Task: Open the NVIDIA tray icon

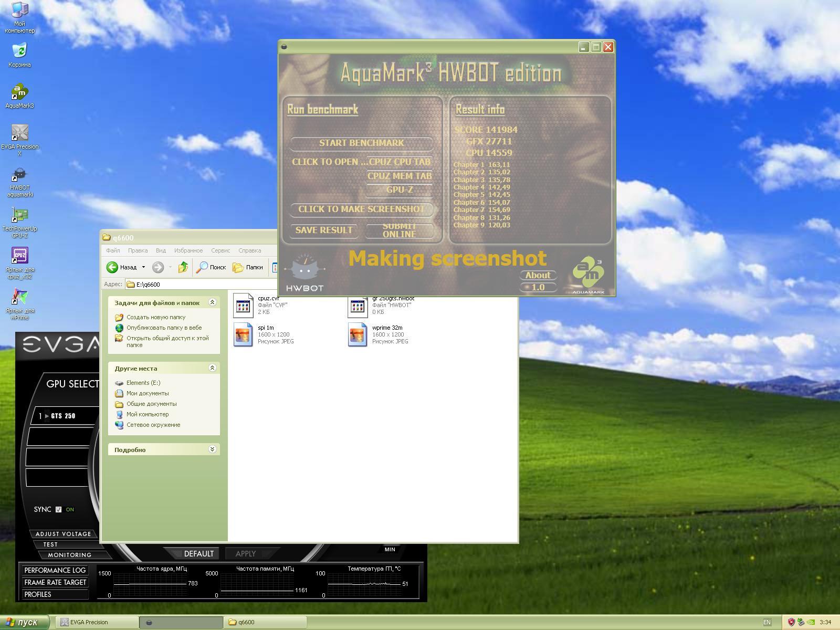Action: click(811, 622)
